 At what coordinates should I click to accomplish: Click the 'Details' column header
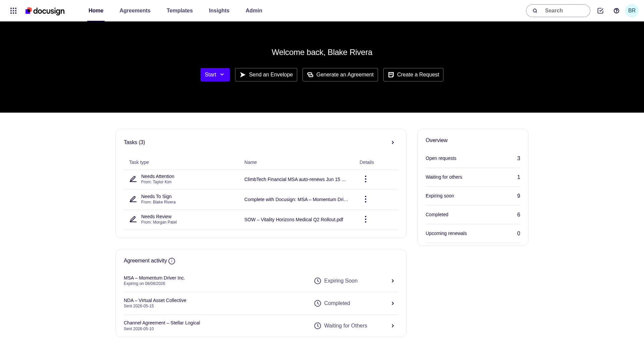(367, 162)
